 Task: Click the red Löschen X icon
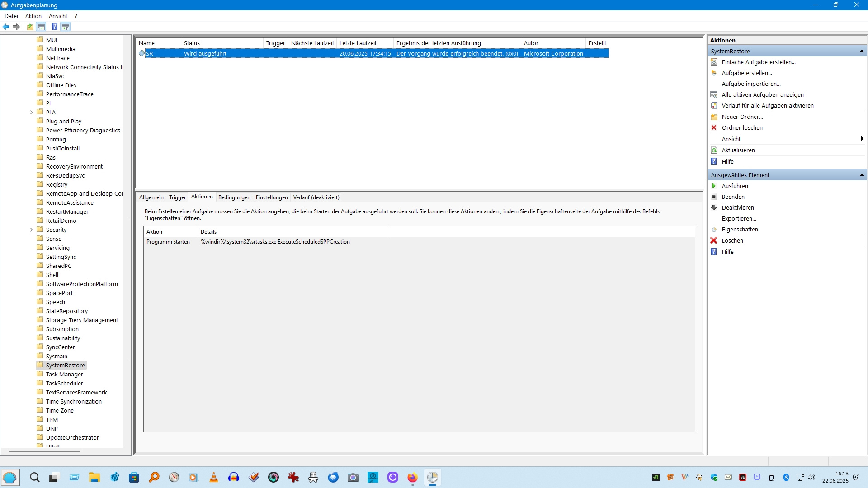click(714, 241)
